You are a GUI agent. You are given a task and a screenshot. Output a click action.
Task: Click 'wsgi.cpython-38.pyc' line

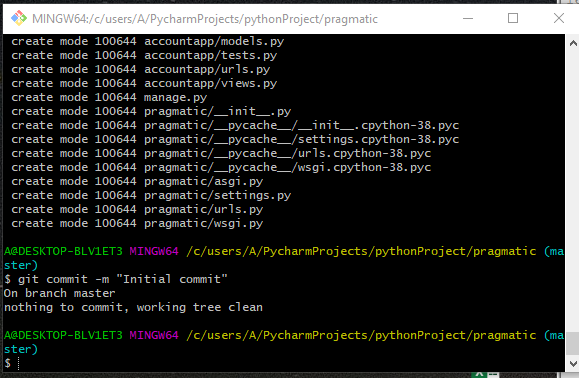pyautogui.click(x=221, y=168)
